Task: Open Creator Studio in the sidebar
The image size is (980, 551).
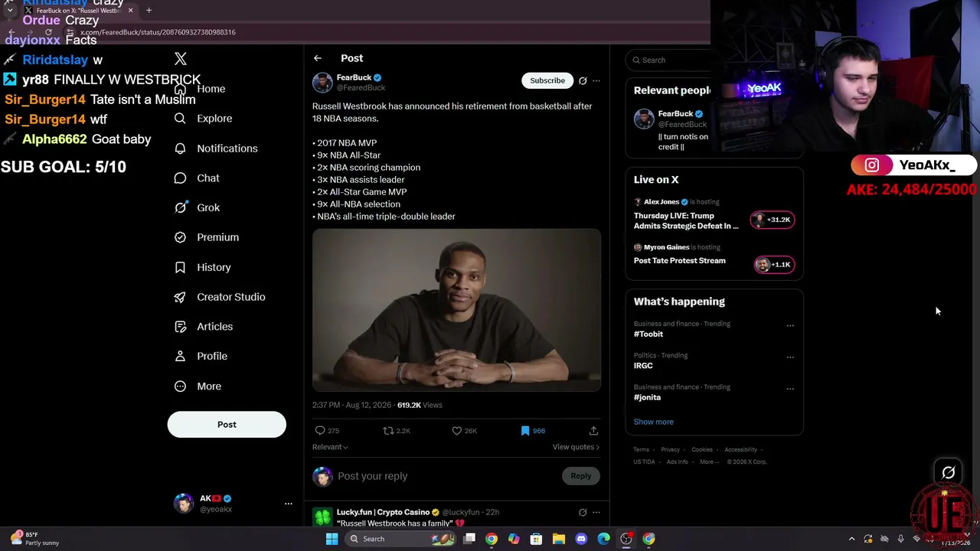Action: (x=220, y=297)
